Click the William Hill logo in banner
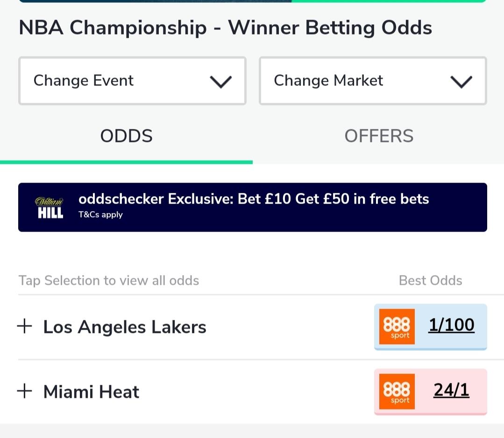Screen dimensions: 504x438 50,208
